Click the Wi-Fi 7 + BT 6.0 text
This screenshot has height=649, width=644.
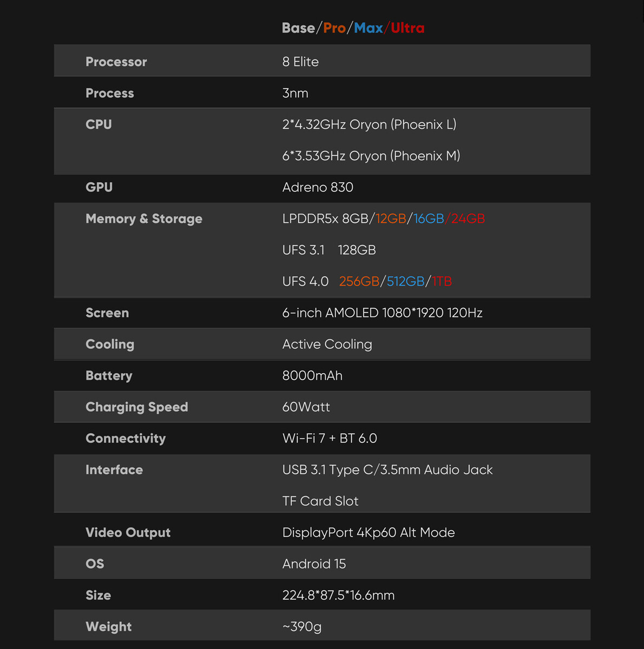tap(330, 438)
